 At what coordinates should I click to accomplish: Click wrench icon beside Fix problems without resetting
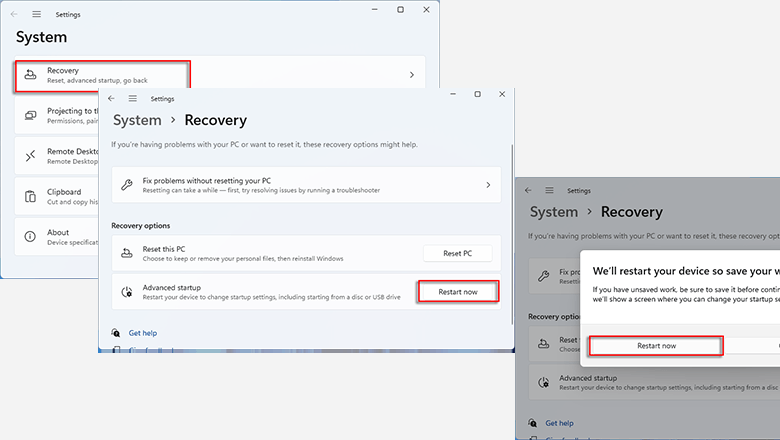tap(126, 185)
